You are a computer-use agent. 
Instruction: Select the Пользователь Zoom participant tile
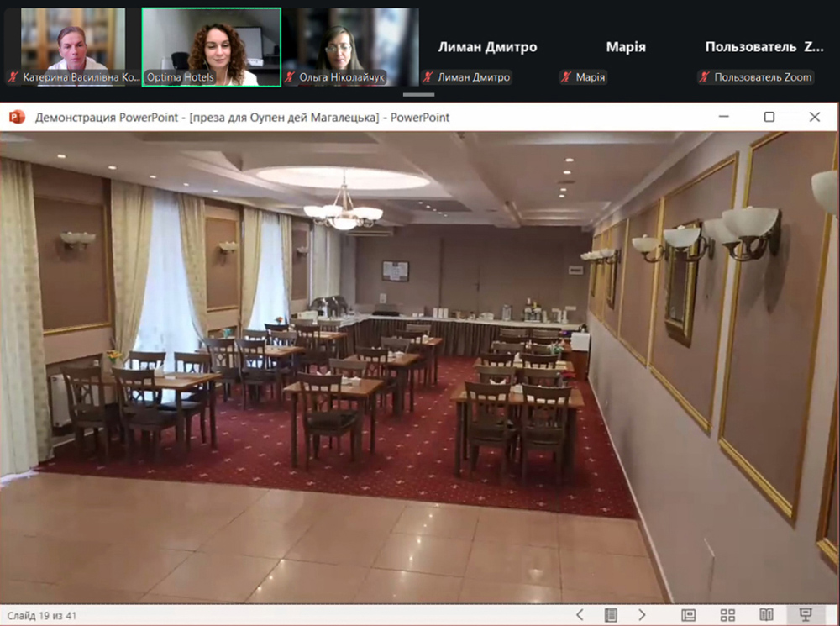(764, 47)
